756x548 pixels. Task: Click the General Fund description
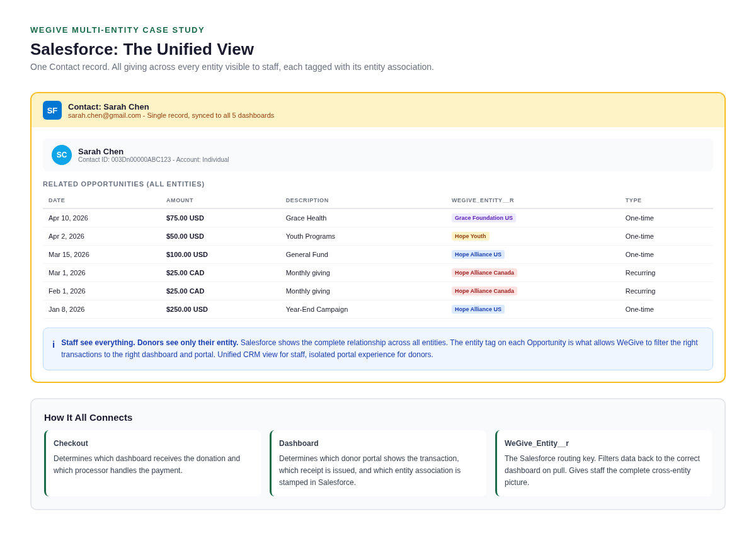click(307, 254)
